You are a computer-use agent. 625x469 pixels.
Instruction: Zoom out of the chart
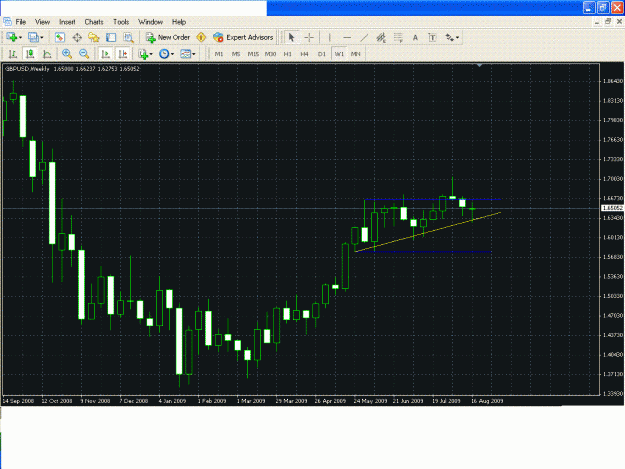click(x=84, y=54)
